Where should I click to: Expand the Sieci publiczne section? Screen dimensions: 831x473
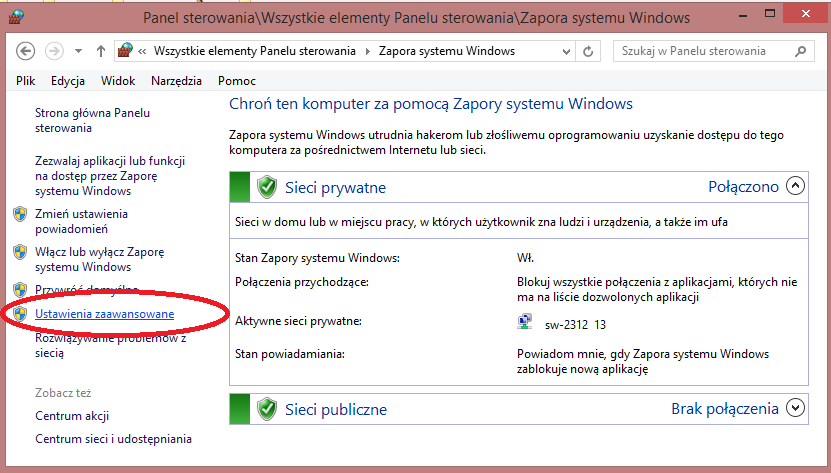click(795, 408)
